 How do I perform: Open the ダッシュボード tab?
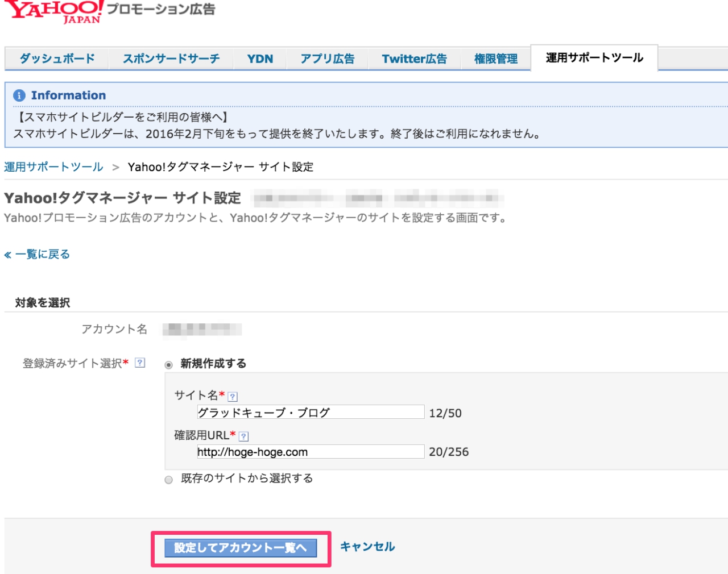point(57,59)
